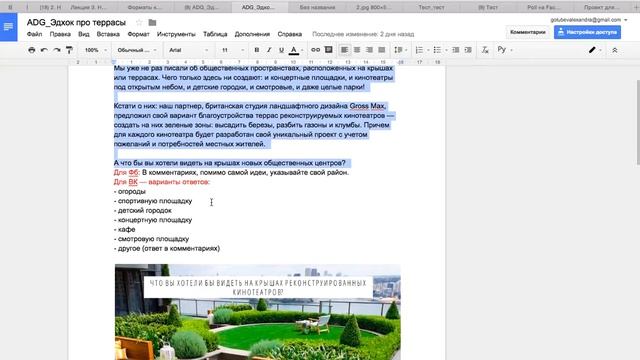The width and height of the screenshot is (640, 360).
Task: Open the Вид menu
Action: tap(84, 34)
